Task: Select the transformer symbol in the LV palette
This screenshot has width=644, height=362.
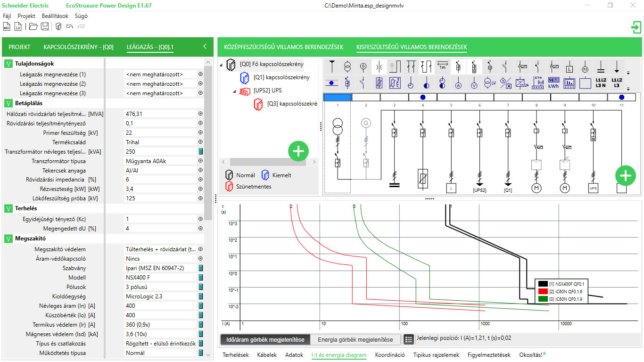Action: (x=347, y=66)
